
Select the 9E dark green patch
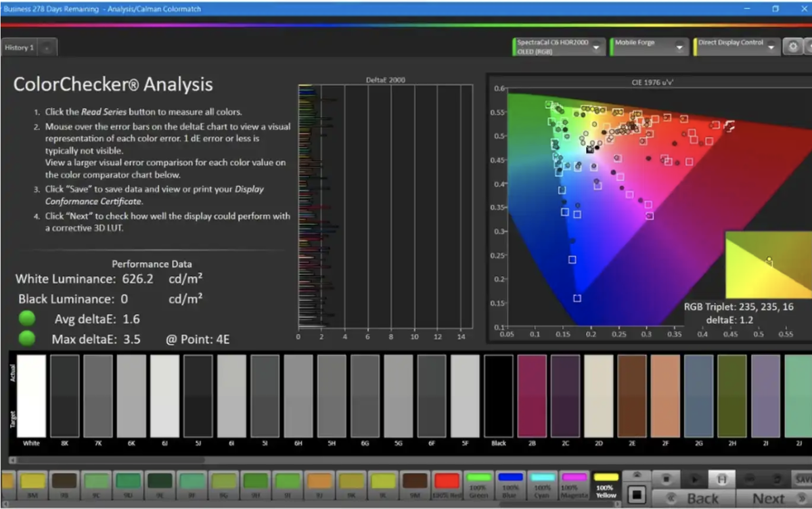point(160,485)
